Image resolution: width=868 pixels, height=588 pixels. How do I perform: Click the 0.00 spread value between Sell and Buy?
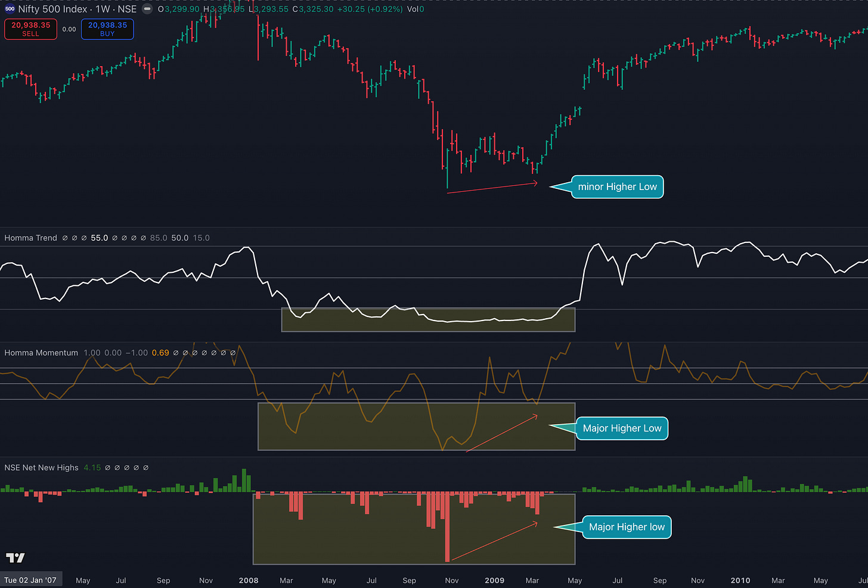tap(69, 29)
